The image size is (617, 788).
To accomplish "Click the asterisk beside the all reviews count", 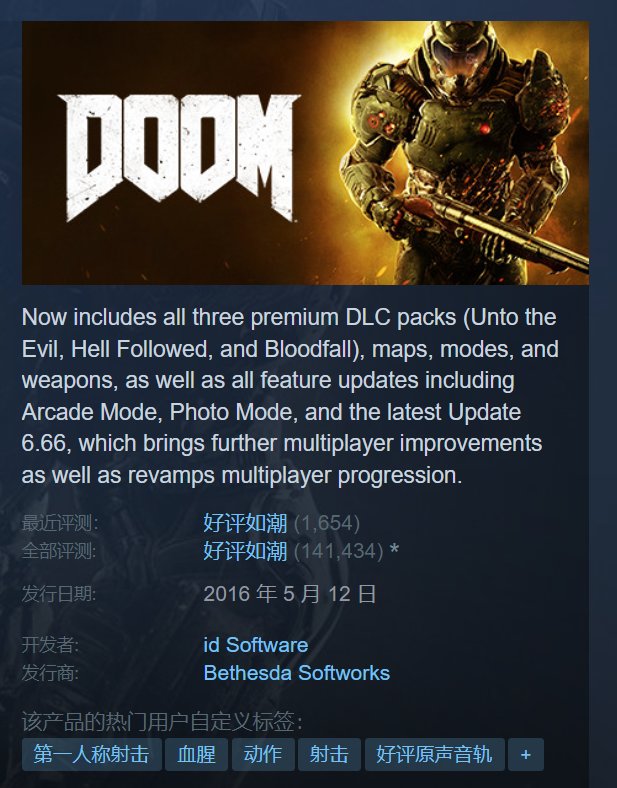I will 394,550.
